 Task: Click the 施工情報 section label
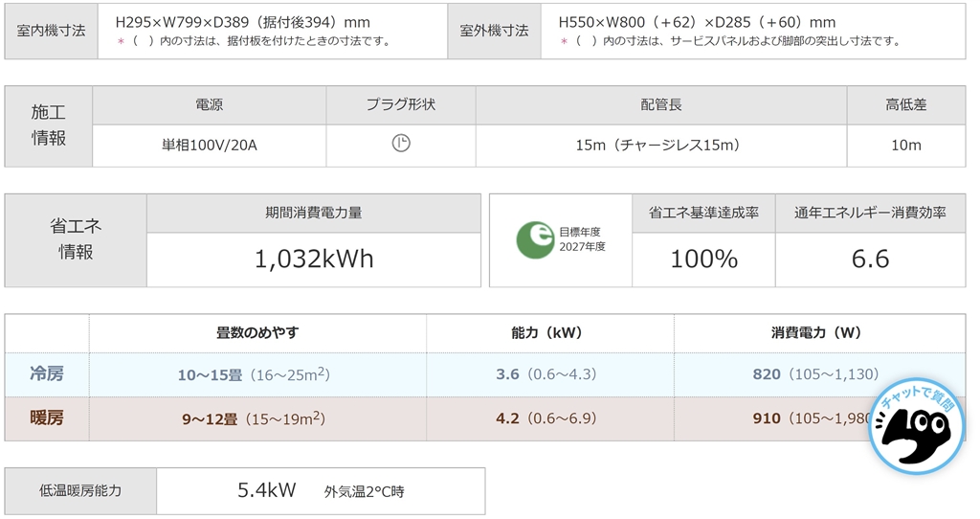(x=49, y=125)
